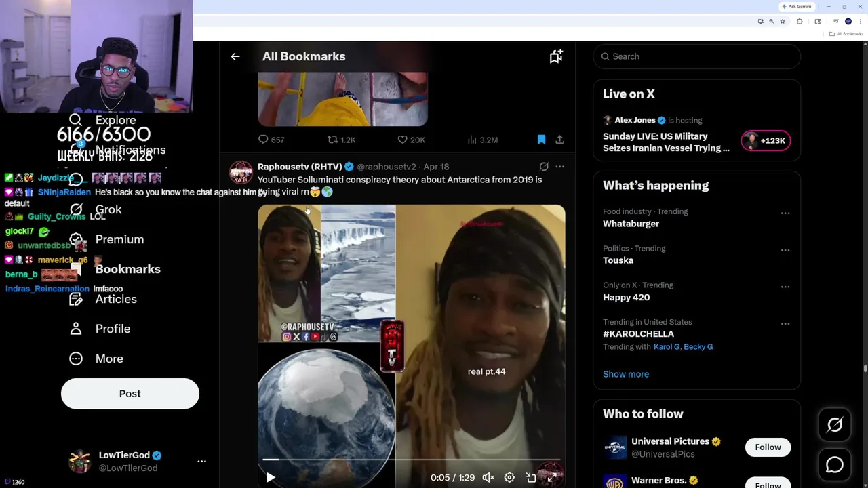This screenshot has width=868, height=488.
Task: Like the post with 20K likes
Action: tap(411, 140)
